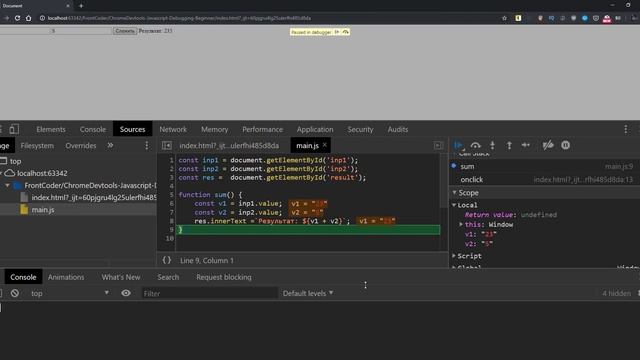Image resolution: width=640 pixels, height=360 pixels.
Task: Hide the navigator sidebar pane
Action: (167, 145)
